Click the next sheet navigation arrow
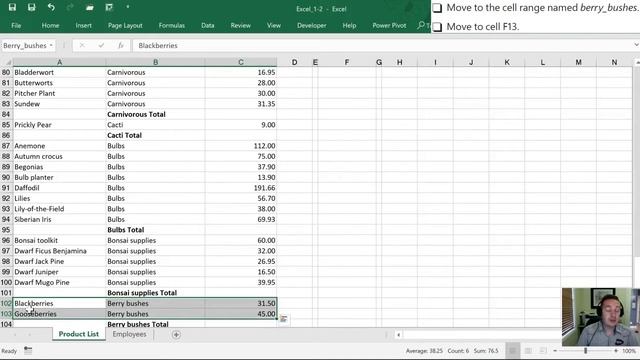This screenshot has width=640, height=360. [x=29, y=335]
